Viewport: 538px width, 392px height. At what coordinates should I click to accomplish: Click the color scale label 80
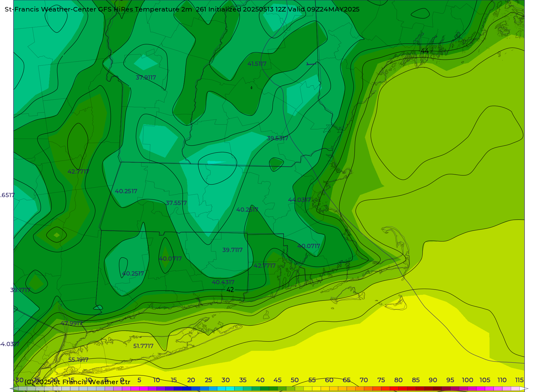click(398, 380)
